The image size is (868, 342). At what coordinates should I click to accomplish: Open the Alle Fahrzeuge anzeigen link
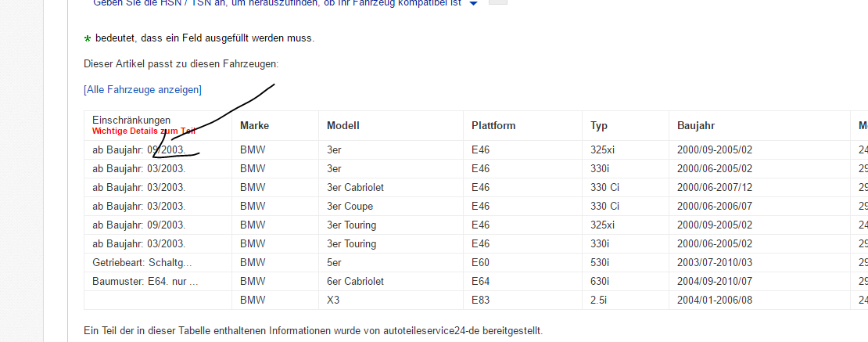[142, 90]
